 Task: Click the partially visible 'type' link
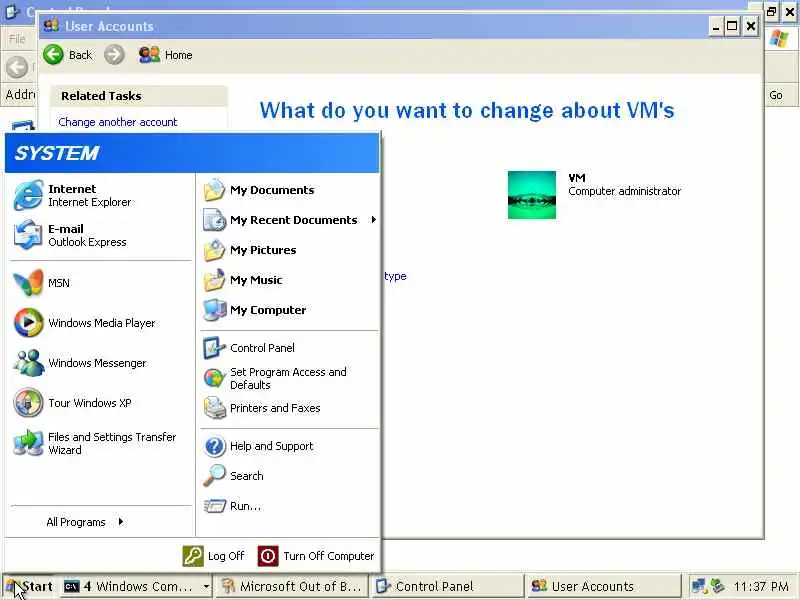pyautogui.click(x=395, y=277)
